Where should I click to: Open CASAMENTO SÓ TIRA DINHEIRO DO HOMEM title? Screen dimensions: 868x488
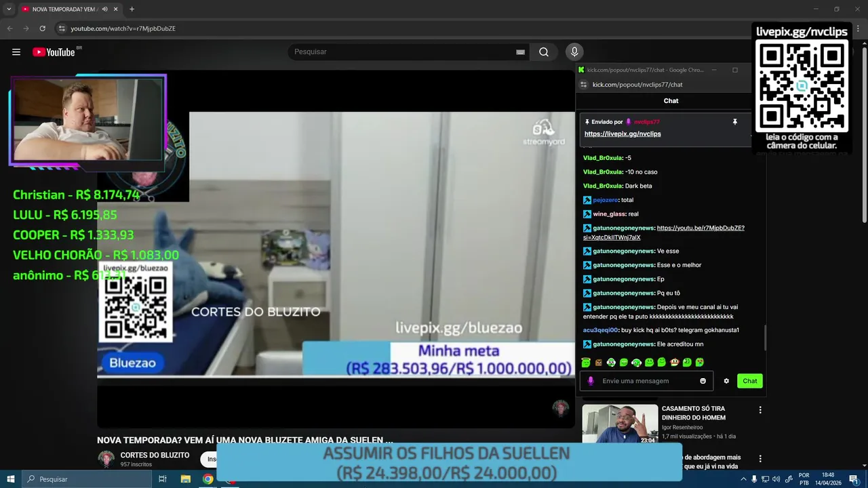point(693,413)
